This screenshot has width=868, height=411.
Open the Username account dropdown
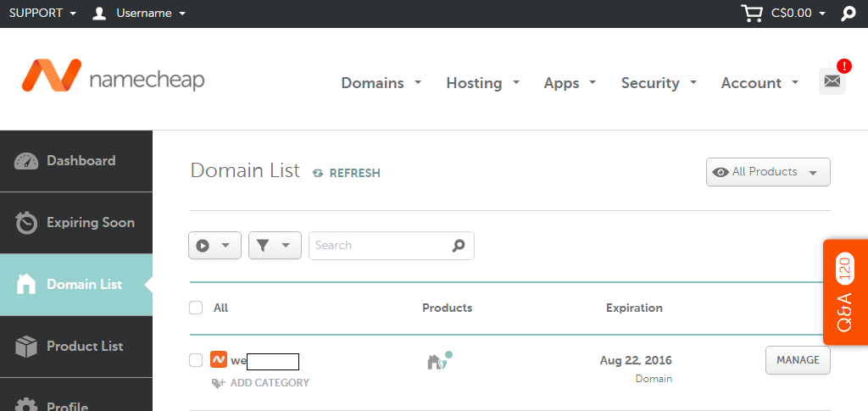(x=140, y=14)
